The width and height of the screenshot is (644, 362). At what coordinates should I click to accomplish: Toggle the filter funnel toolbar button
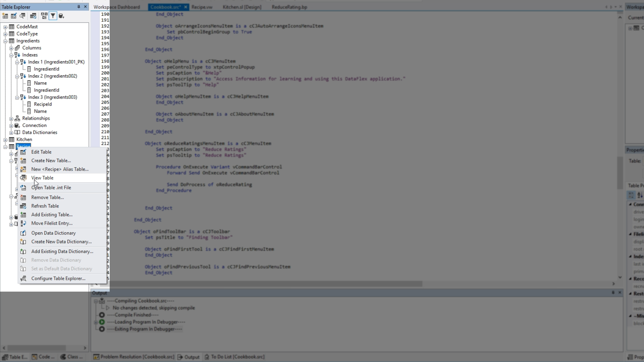53,16
